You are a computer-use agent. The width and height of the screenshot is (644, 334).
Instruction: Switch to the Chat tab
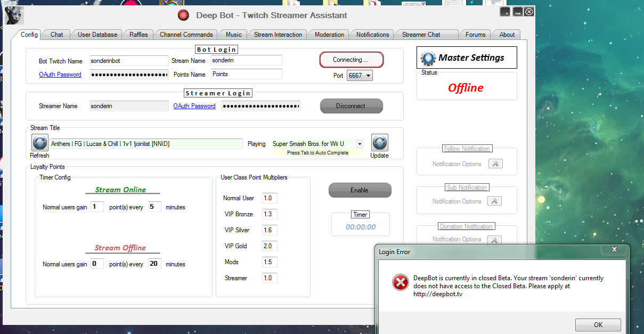56,35
